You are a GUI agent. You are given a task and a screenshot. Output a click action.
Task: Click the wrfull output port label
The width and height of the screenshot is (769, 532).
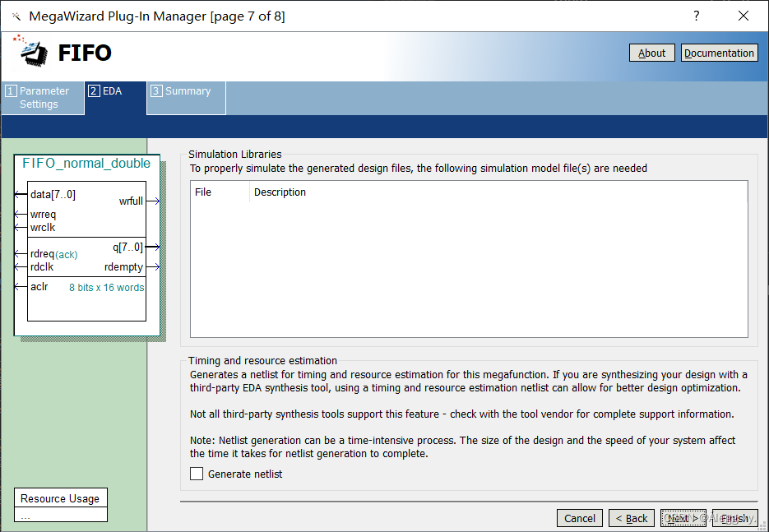[x=131, y=201]
